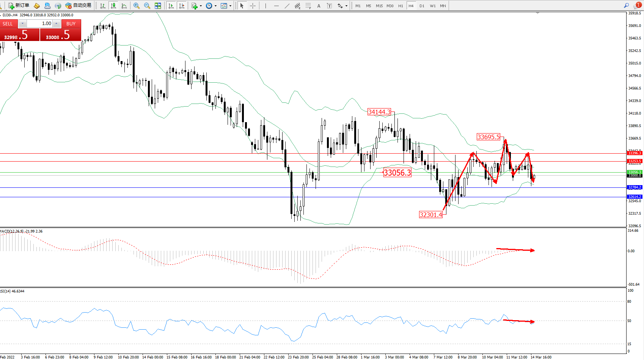Expand the indicators list dropdown arrow
Viewport: 644px width, 360px height.
point(201,6)
